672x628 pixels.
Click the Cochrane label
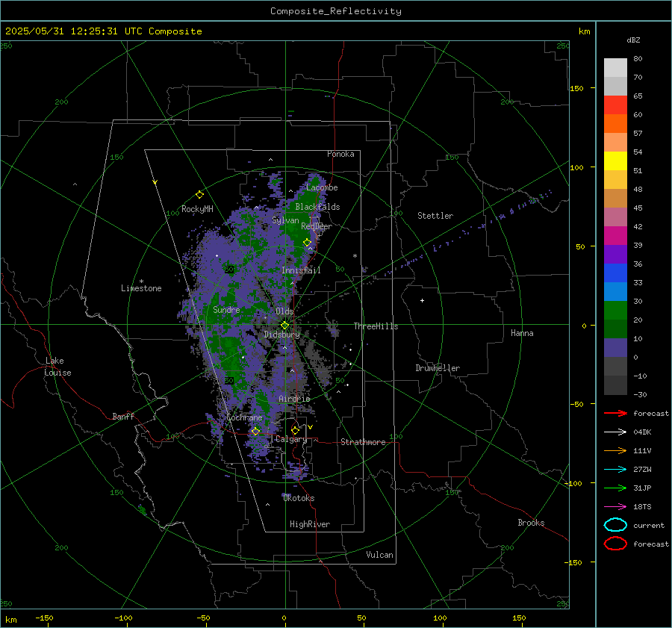pos(244,417)
